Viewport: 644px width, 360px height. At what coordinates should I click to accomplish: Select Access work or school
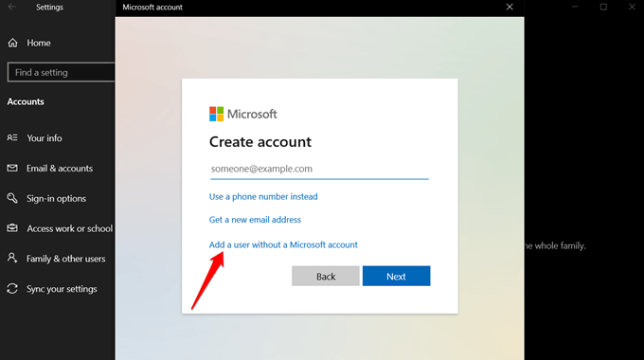69,228
